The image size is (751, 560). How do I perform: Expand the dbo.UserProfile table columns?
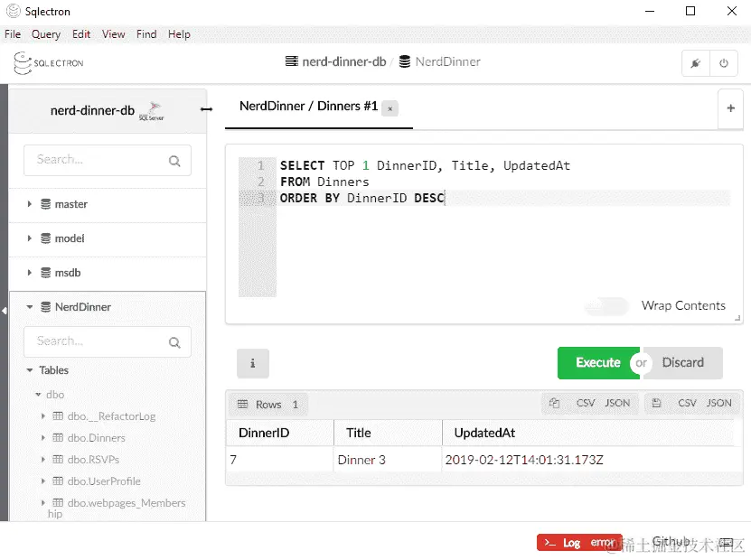tap(43, 481)
